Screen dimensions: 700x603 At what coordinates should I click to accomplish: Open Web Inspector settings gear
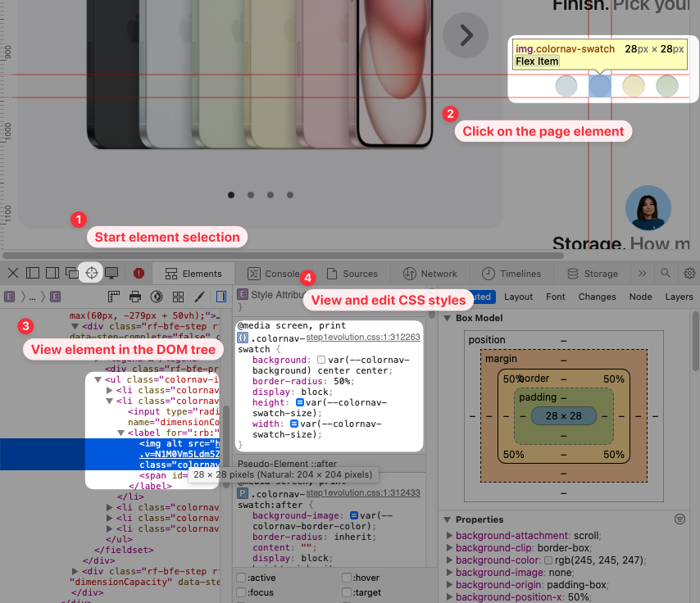tap(689, 273)
